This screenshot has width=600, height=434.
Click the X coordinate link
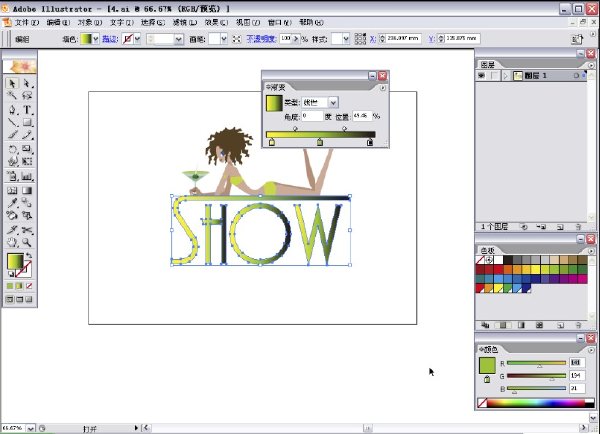(373, 39)
